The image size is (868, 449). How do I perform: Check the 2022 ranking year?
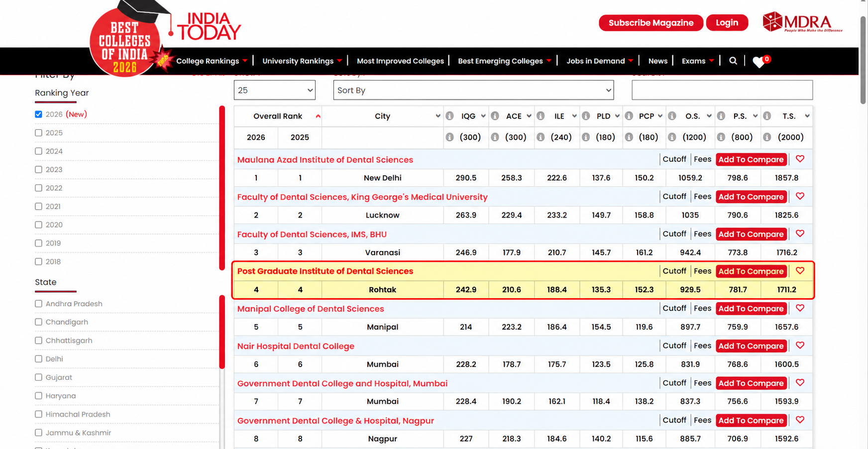38,188
